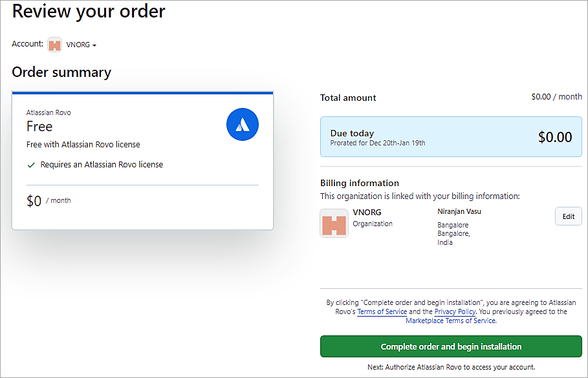Viewport: 588px width, 378px height.
Task: Click the Total amount heading
Action: [x=348, y=97]
